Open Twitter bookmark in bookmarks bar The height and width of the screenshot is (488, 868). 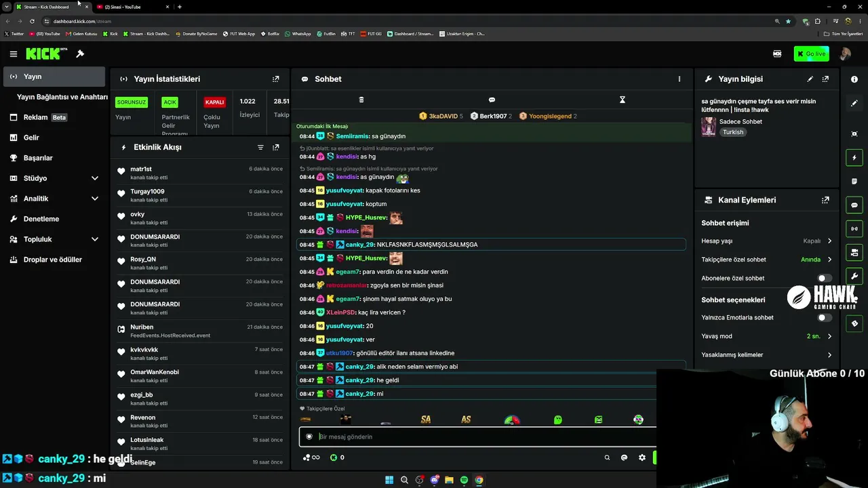pos(14,34)
